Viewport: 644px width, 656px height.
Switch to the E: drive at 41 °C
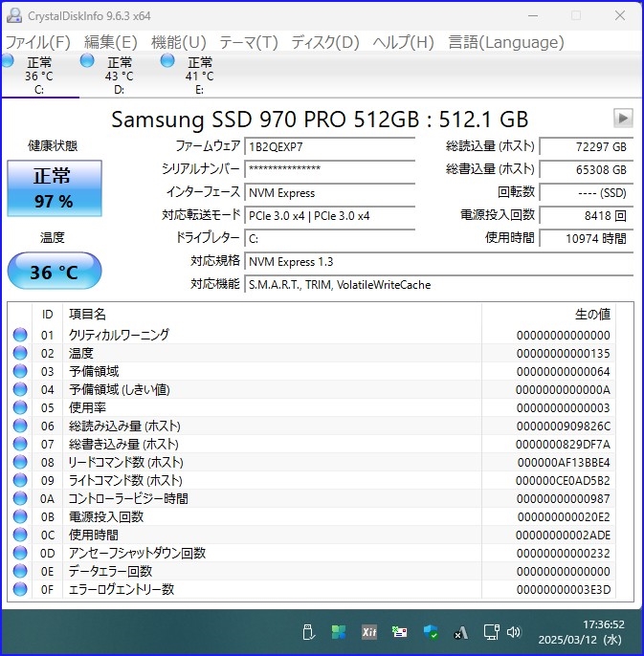pyautogui.click(x=200, y=76)
